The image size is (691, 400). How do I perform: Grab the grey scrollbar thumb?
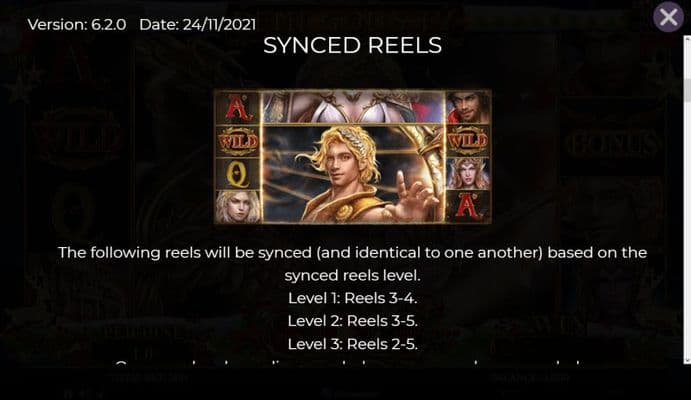pos(687,91)
